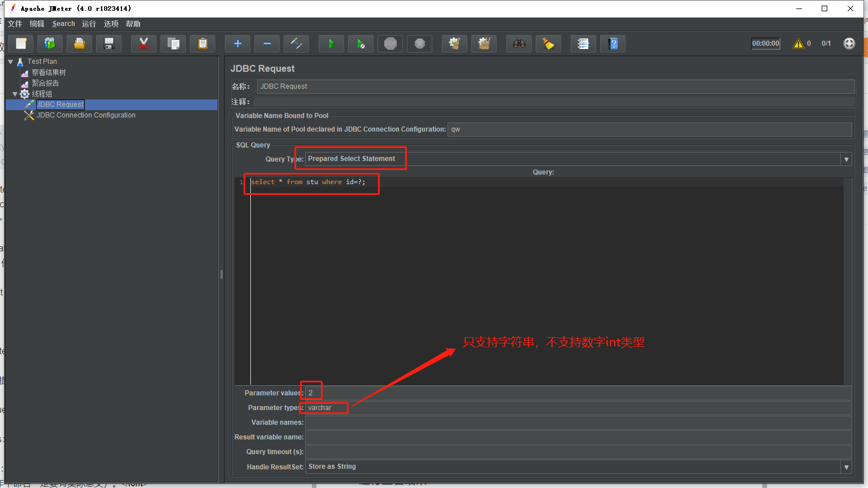This screenshot has height=488, width=868.
Task: Open the Templates toolbar icon
Action: coord(50,43)
